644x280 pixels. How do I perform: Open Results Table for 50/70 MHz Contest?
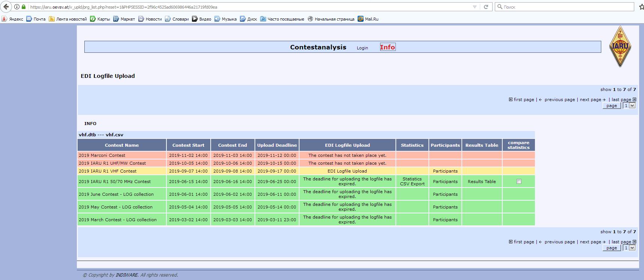tap(482, 182)
